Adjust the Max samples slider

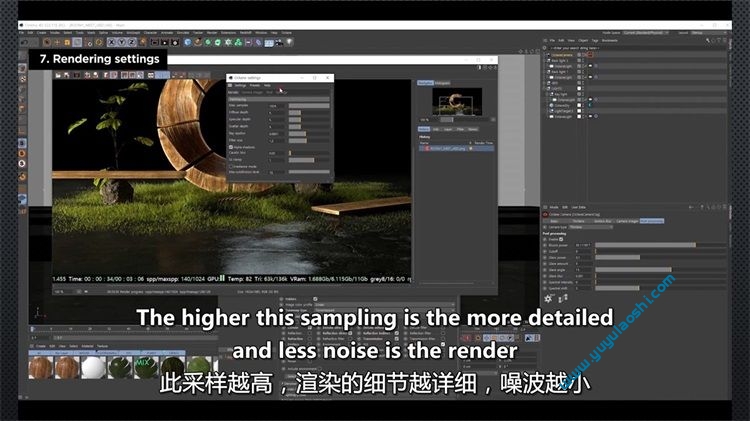click(309, 106)
